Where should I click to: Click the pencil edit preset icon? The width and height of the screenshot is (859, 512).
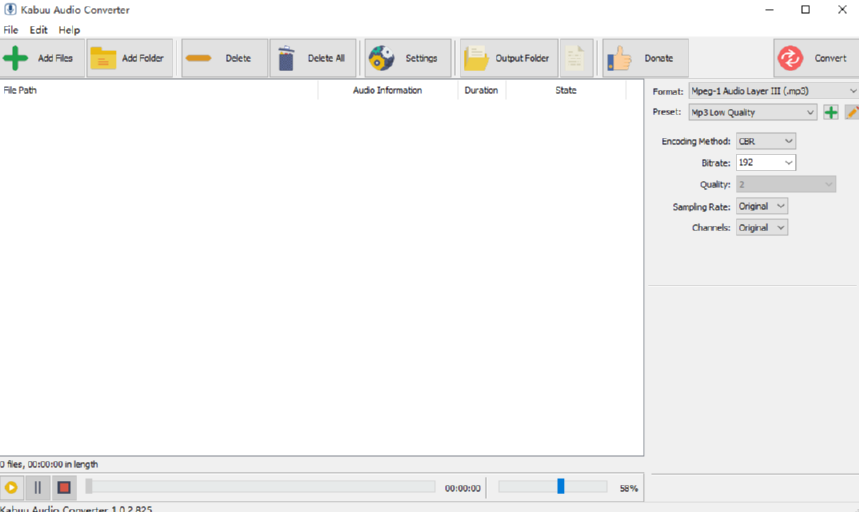[x=852, y=112]
